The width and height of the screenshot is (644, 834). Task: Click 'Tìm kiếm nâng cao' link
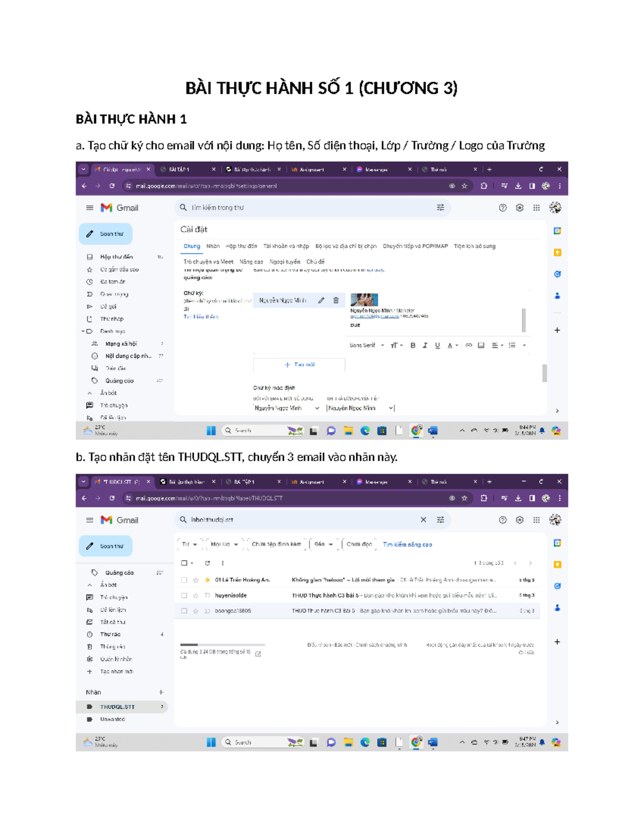pos(407,545)
